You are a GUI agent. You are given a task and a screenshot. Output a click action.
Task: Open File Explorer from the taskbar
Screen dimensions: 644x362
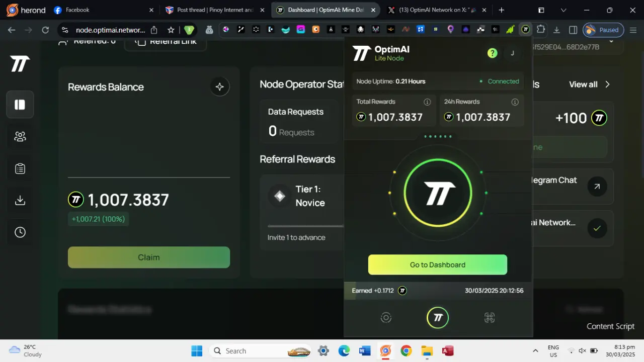pos(427,350)
